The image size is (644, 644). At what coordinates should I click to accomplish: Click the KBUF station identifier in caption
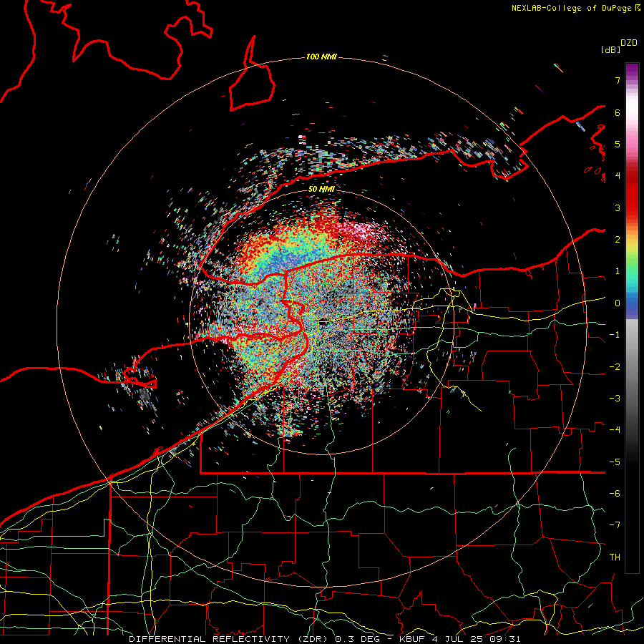412,639
